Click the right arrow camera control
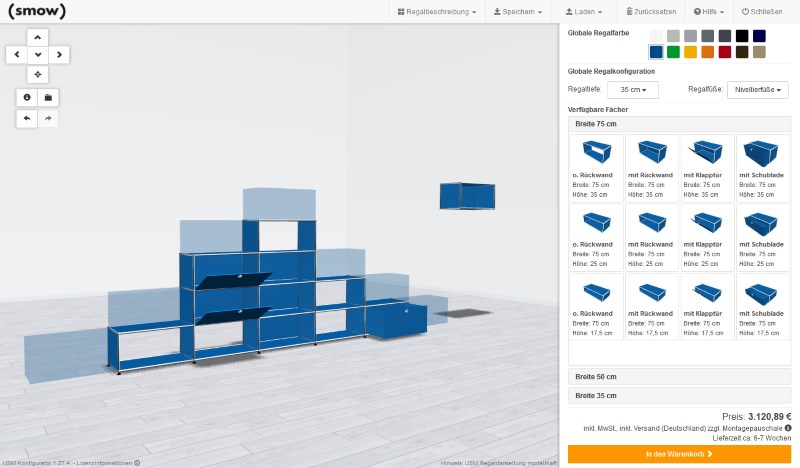The width and height of the screenshot is (800, 468). [x=59, y=55]
